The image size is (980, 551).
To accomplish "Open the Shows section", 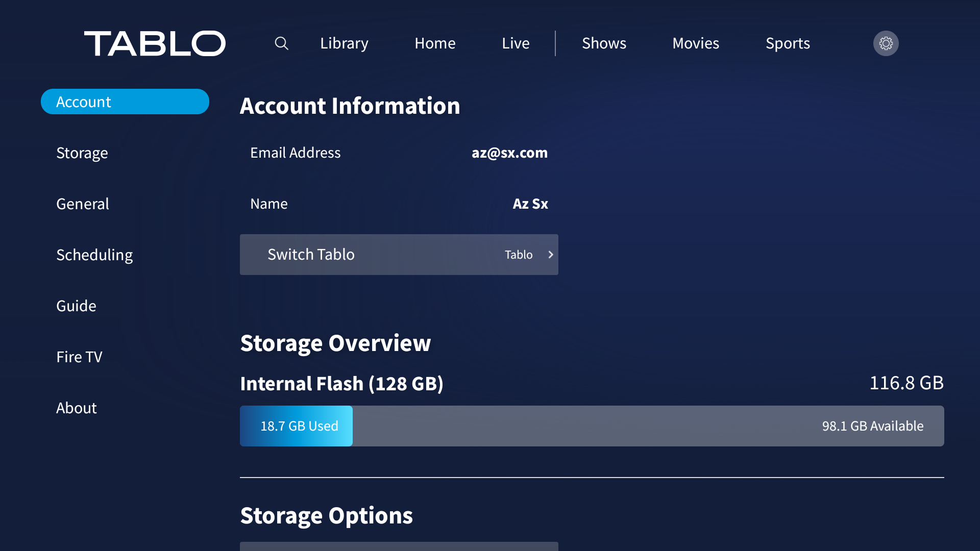I will point(604,43).
